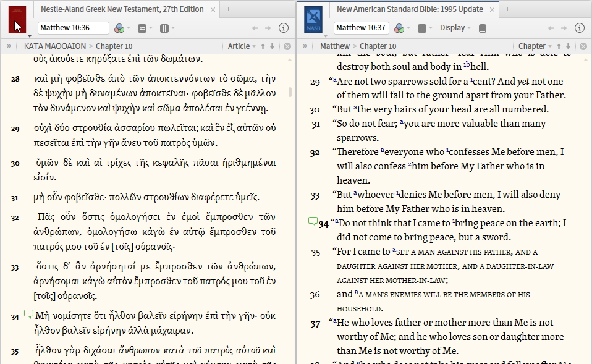The image size is (592, 364).
Task: Click footnote 1 before 'cent'
Action: tap(471, 79)
